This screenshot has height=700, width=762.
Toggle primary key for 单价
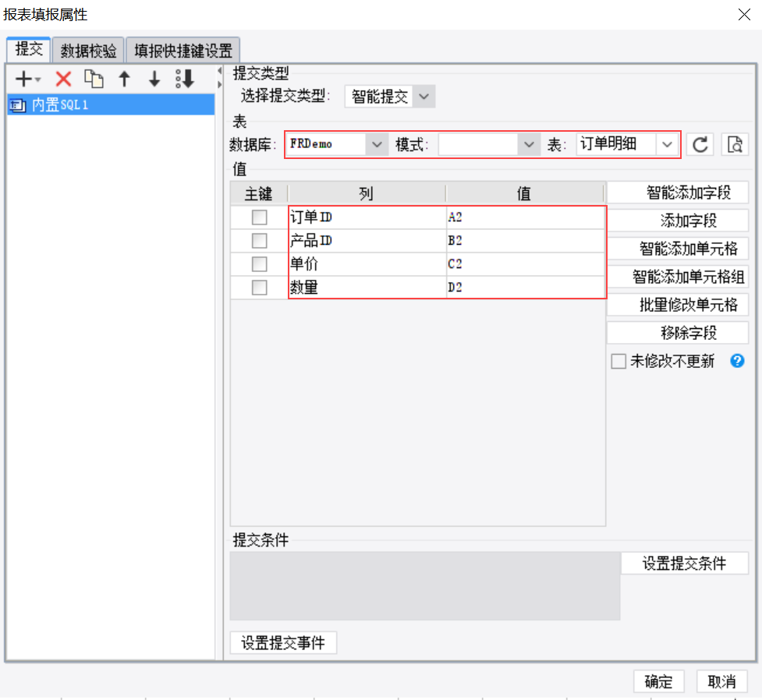(x=260, y=263)
